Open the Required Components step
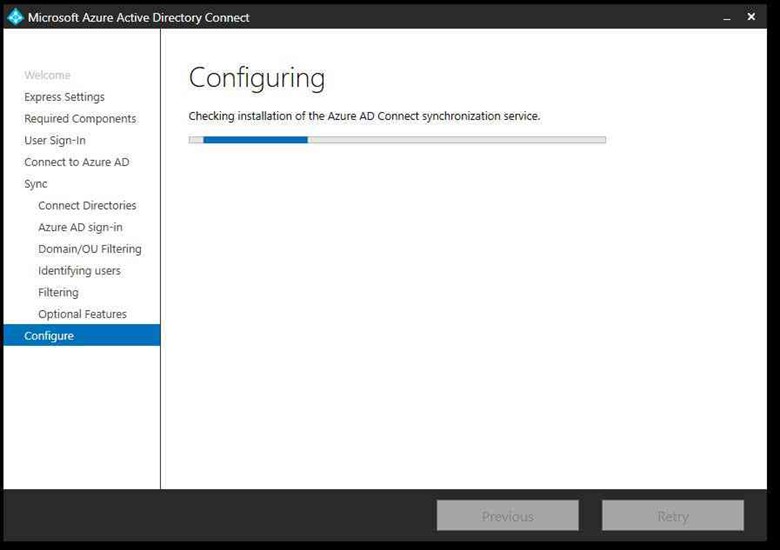Viewport: 780px width, 550px height. 80,119
